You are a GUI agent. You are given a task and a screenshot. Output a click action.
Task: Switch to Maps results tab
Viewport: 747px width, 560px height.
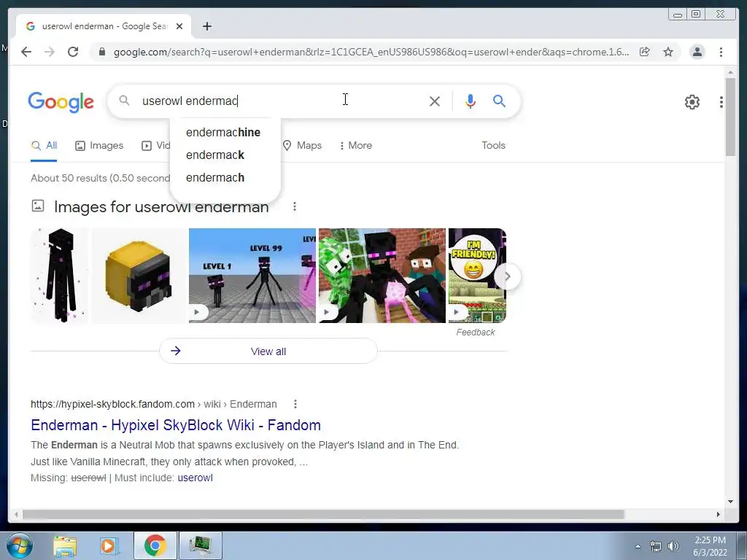[x=302, y=146]
